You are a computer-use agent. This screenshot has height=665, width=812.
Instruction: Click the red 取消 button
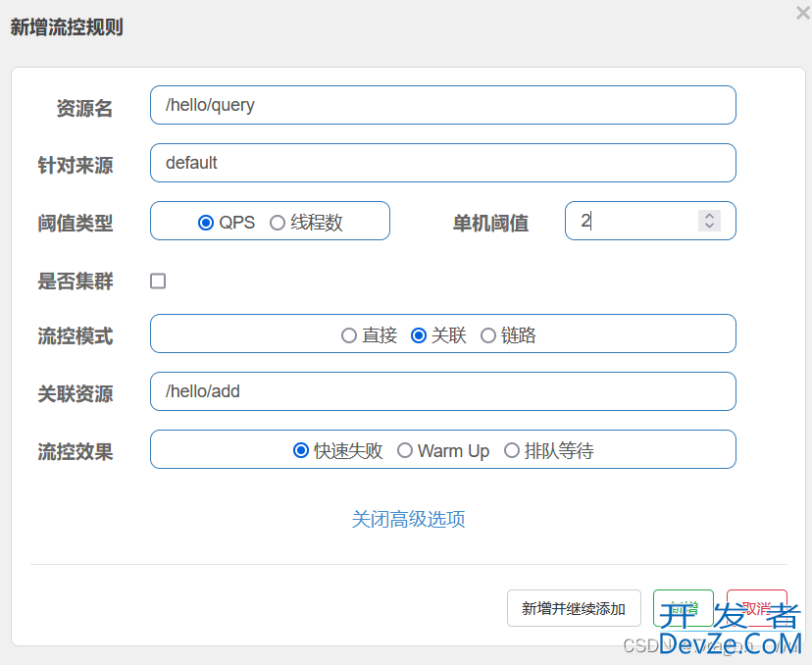pos(756,608)
